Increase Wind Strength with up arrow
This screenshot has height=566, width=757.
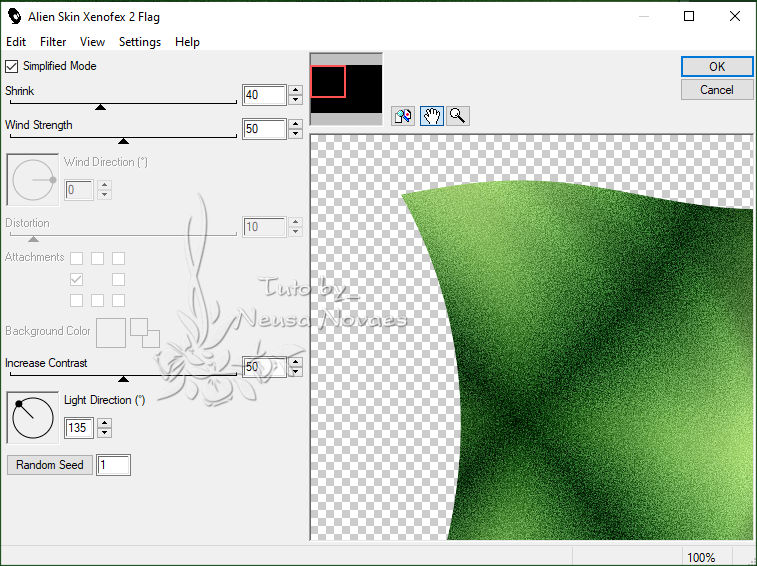tap(295, 124)
